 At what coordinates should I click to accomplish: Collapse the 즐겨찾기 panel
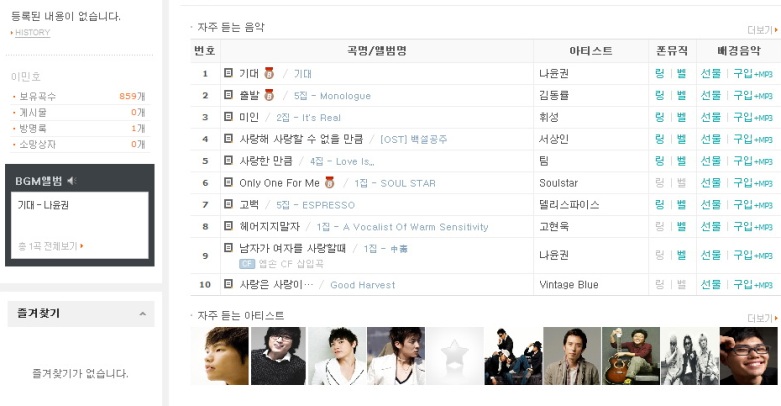[x=143, y=314]
